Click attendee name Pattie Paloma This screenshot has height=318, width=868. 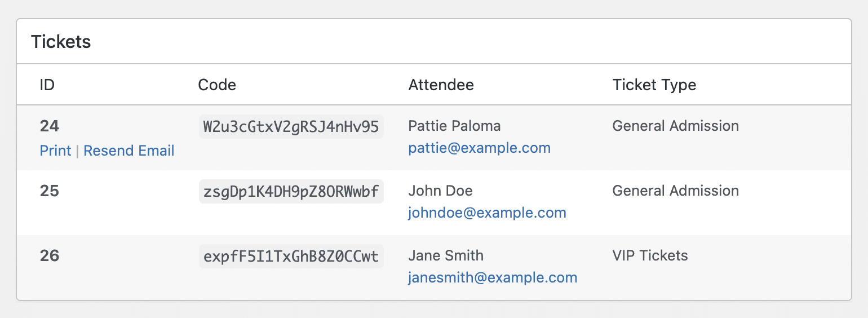click(x=454, y=126)
